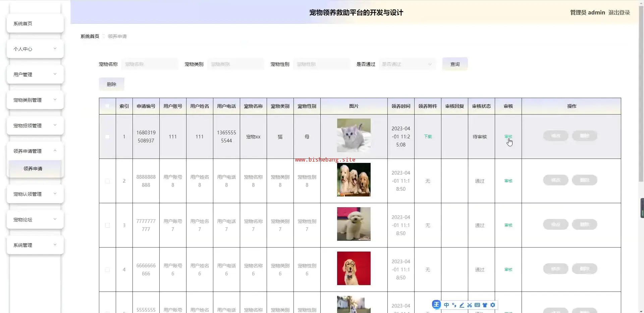This screenshot has width=644, height=313.
Task: Click the scissors screenshot icon
Action: point(470,305)
